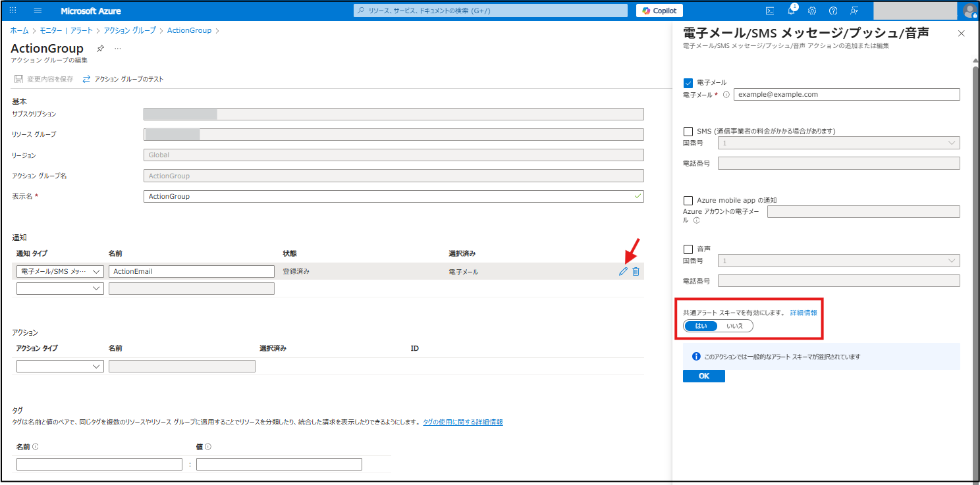The height and width of the screenshot is (485, 980).
Task: Uncheck the 電子メール checkbox
Action: 688,83
